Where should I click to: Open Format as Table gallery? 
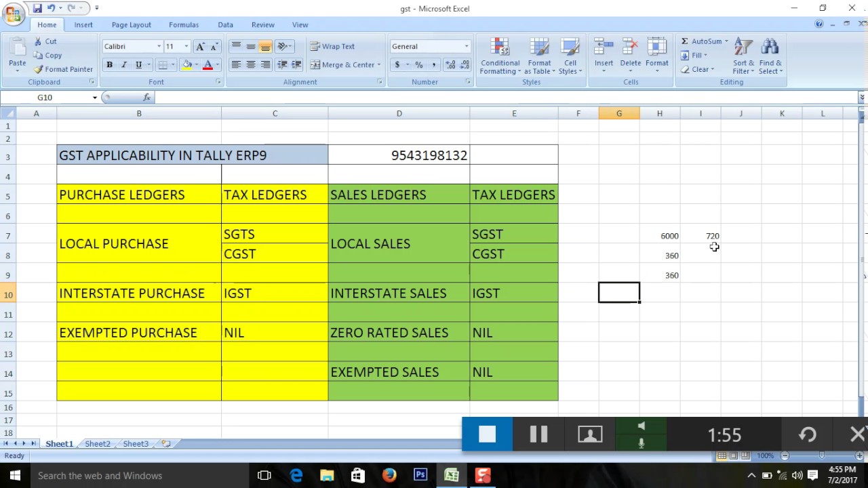point(539,56)
